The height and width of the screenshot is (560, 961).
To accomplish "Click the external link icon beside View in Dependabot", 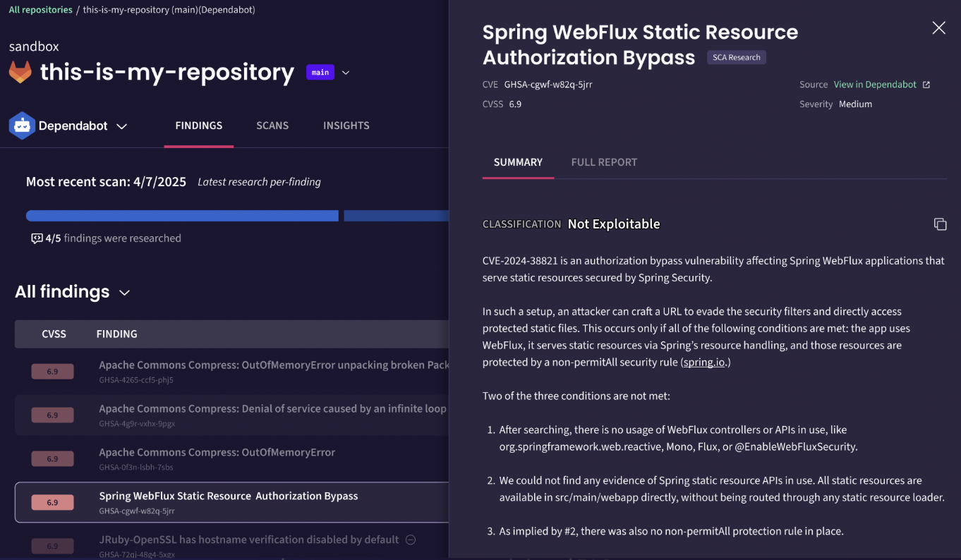I will 926,85.
